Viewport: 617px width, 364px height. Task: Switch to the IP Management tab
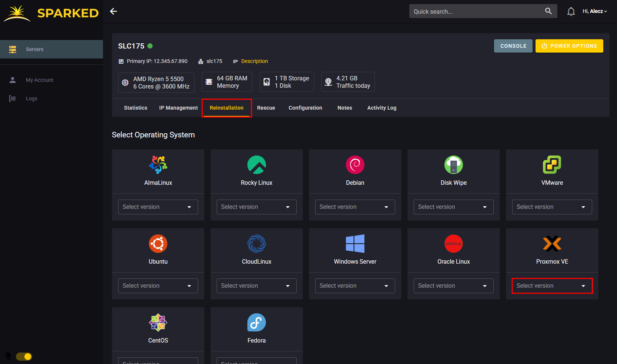tap(179, 108)
